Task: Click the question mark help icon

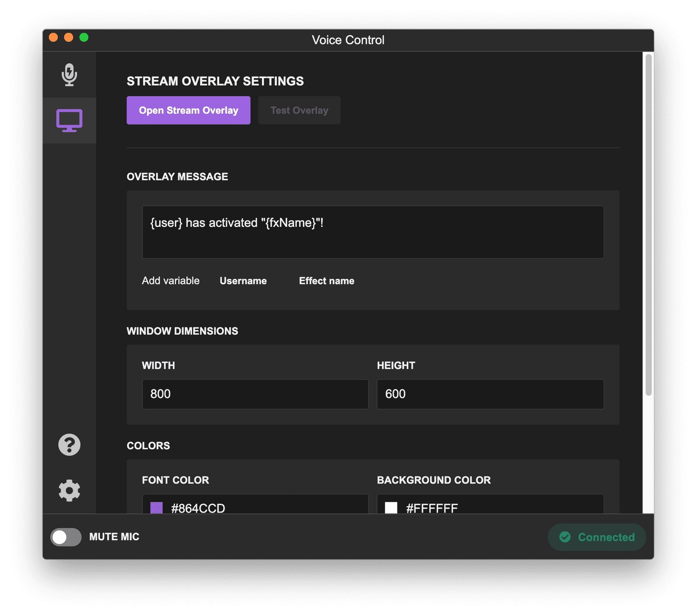Action: 69,444
